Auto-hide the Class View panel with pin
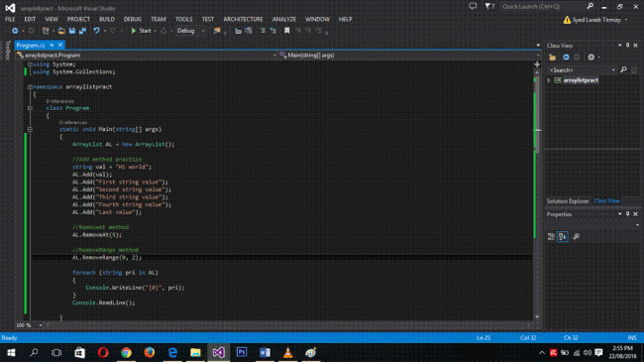This screenshot has height=362, width=644. click(627, 46)
